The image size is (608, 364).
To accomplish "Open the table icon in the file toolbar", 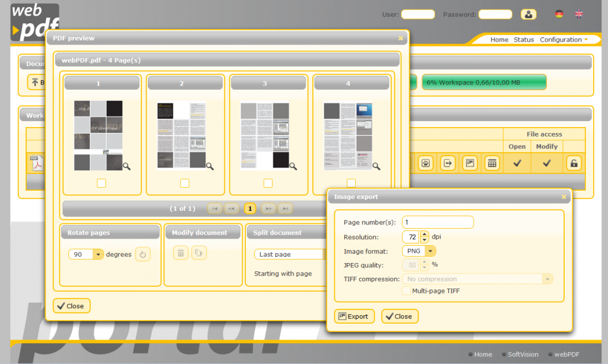I will [x=492, y=163].
